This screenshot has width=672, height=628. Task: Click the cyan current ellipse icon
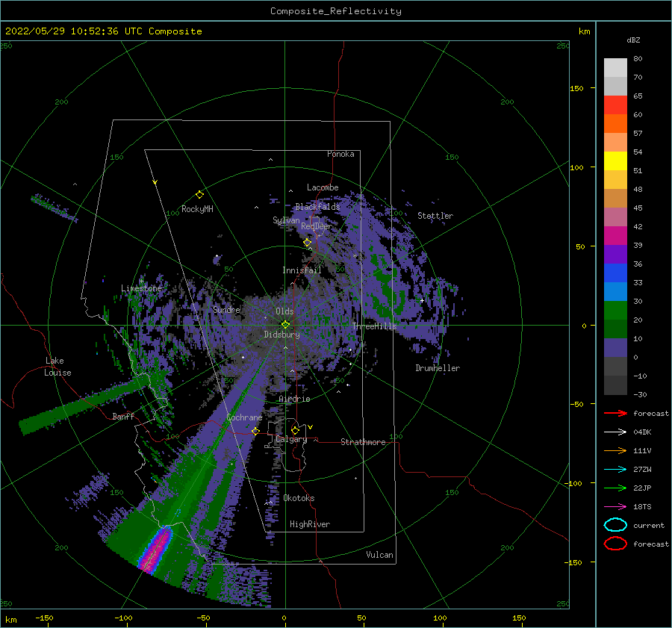(x=615, y=525)
